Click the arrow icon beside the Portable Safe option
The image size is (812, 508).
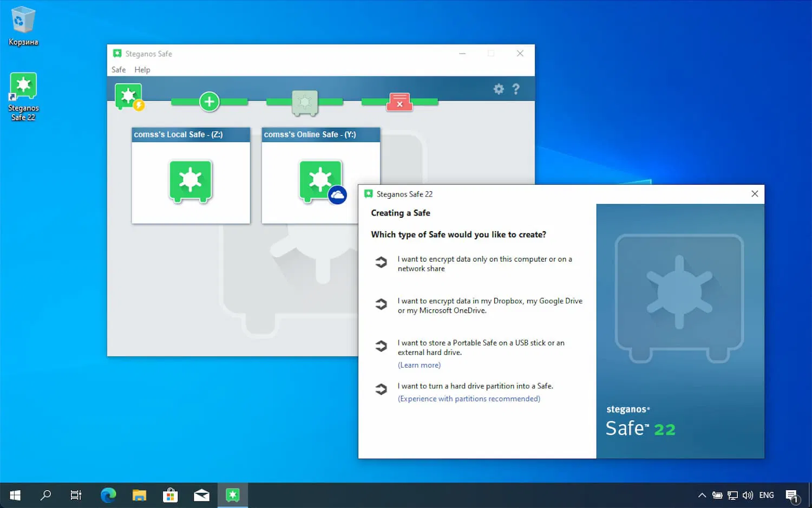(x=381, y=346)
